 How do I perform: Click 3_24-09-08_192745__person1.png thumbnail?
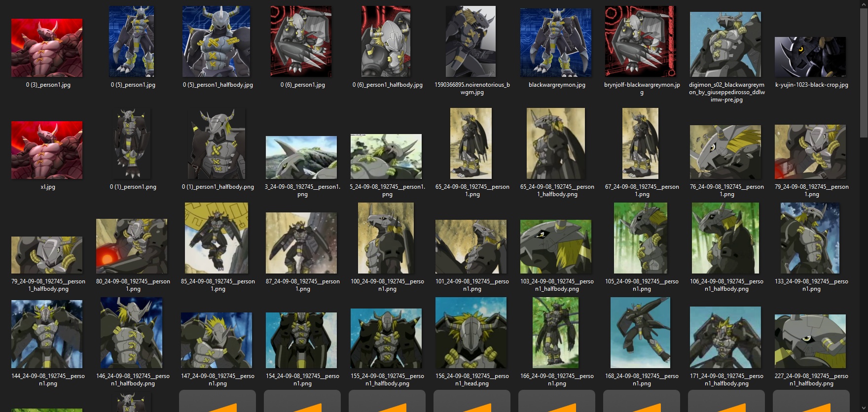[x=301, y=158]
